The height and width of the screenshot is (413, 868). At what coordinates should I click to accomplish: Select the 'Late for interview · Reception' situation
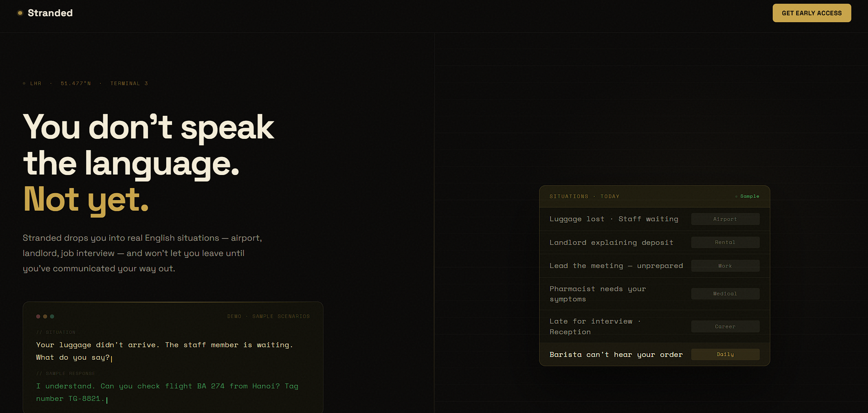(654, 326)
